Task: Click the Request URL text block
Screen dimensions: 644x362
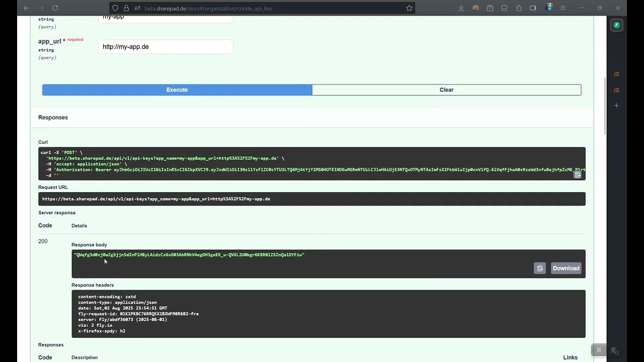Action: (312, 199)
